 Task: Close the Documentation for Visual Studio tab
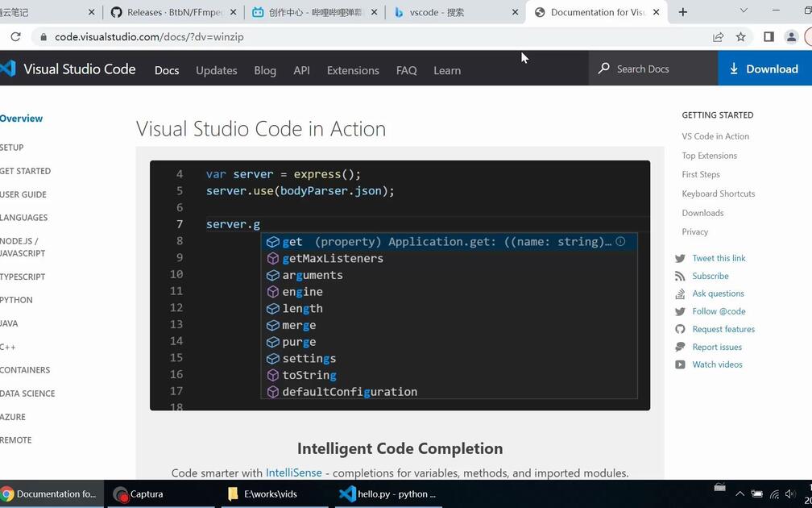coord(656,12)
